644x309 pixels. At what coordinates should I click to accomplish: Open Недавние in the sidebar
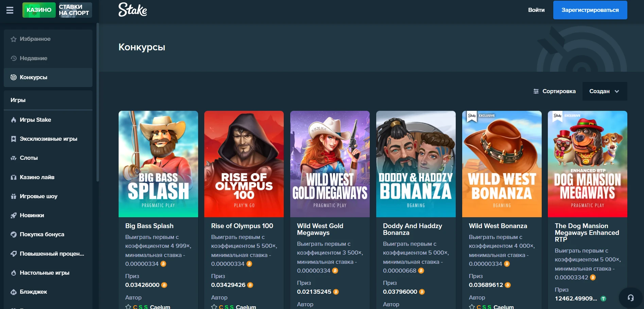click(x=48, y=58)
